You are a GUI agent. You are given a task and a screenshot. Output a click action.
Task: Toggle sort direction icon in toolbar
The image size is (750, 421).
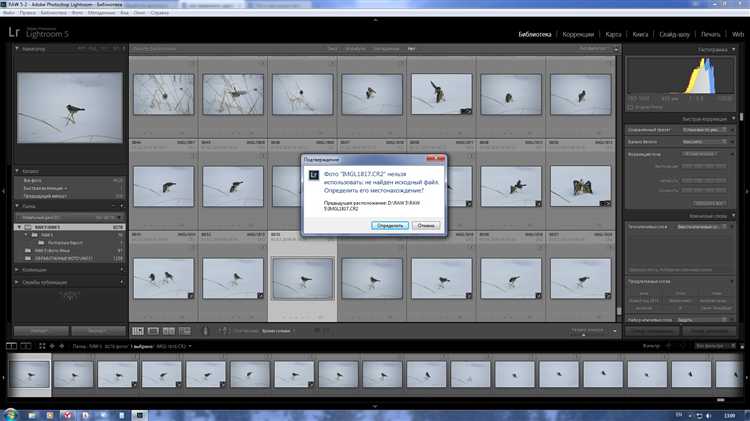223,331
